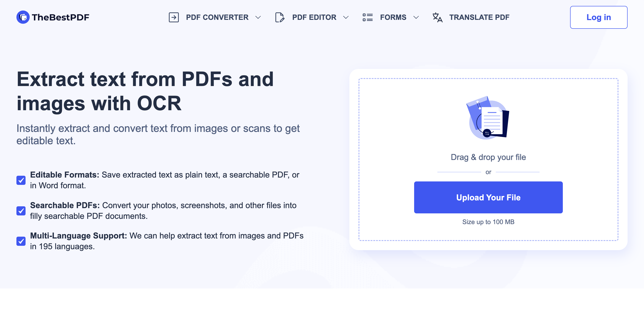Click the TheBestPDF brand name text
This screenshot has width=644, height=330.
[x=60, y=17]
